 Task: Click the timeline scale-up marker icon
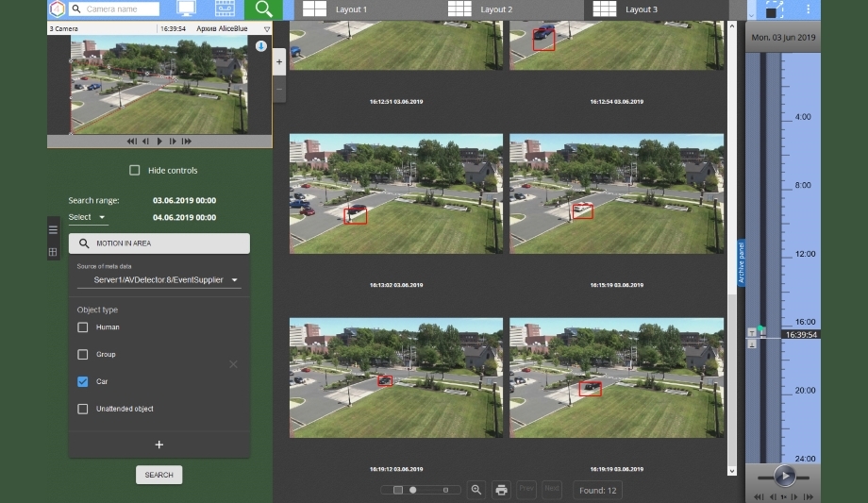click(752, 332)
